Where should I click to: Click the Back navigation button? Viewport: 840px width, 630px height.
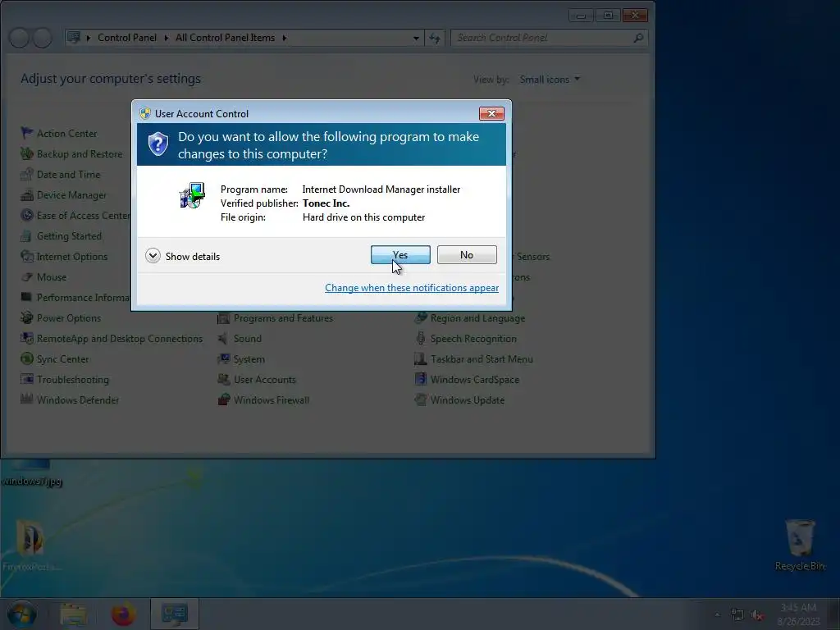tap(20, 38)
